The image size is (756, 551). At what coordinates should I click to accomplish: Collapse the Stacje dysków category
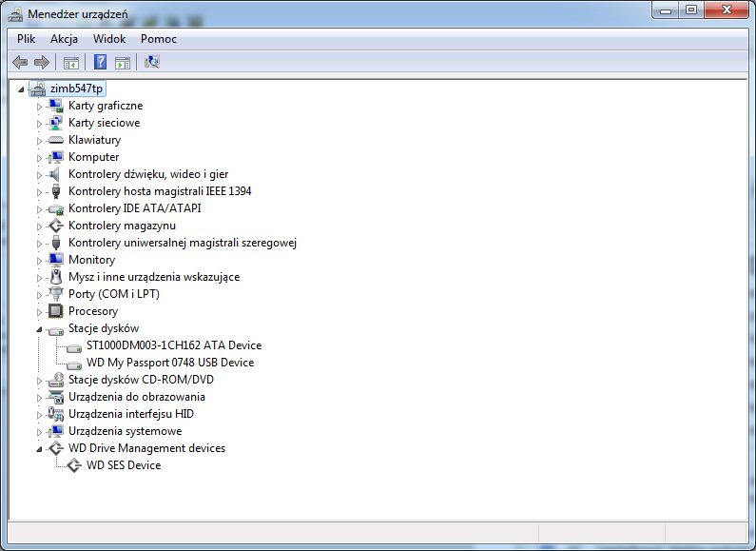(39, 330)
